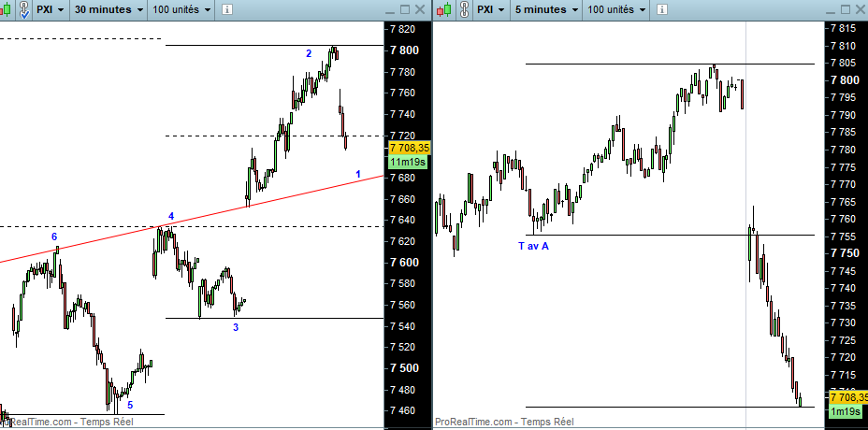Select wave label '6' on 30 minutes chart
The width and height of the screenshot is (868, 430).
54,236
